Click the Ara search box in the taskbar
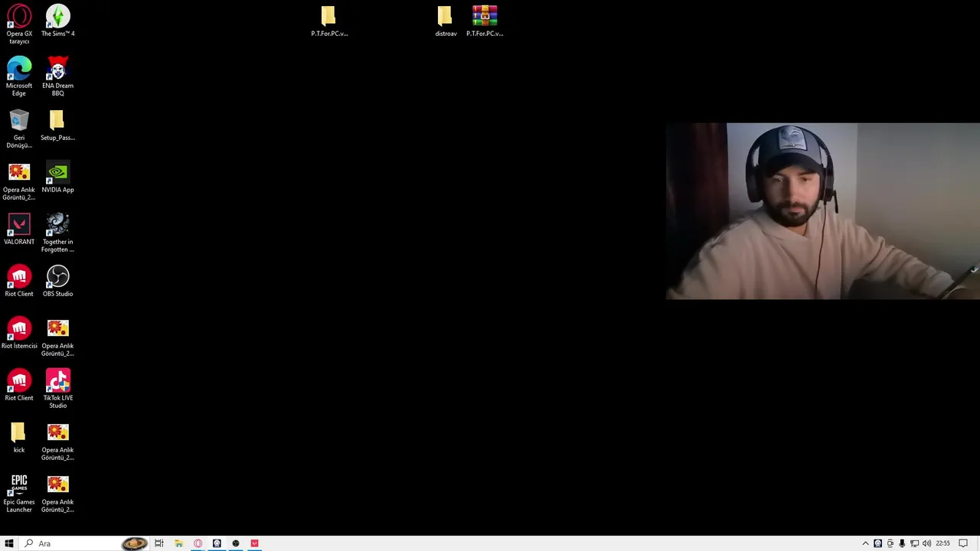This screenshot has height=551, width=980. (x=83, y=543)
